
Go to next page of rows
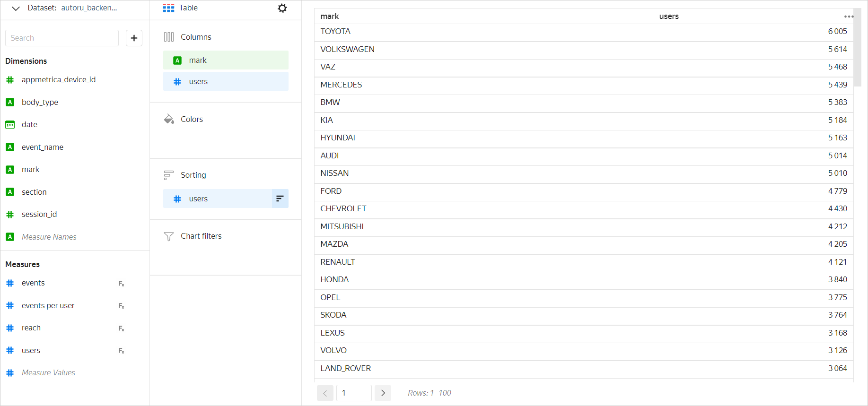pyautogui.click(x=383, y=393)
